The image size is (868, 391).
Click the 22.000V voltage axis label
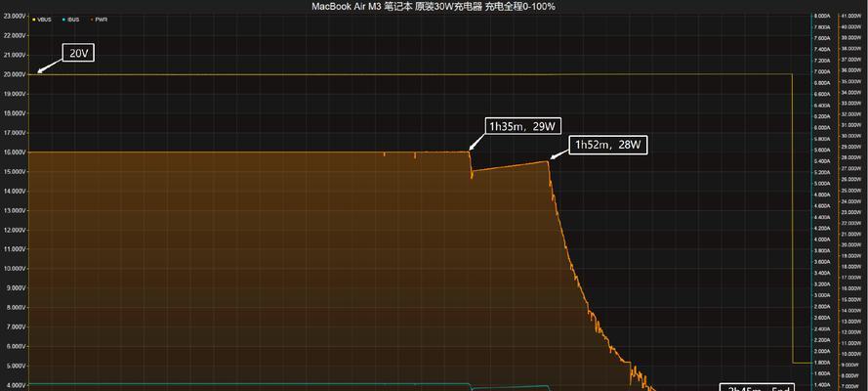click(x=15, y=35)
